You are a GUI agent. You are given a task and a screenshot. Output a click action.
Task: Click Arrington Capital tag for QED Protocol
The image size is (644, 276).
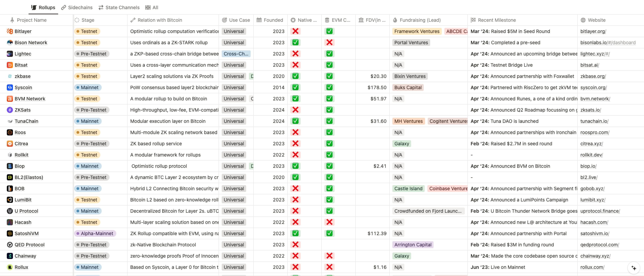pyautogui.click(x=413, y=245)
